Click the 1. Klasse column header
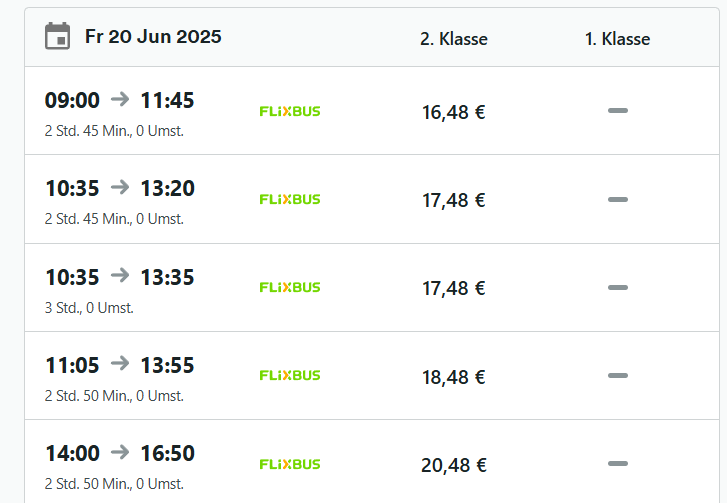Image resolution: width=727 pixels, height=503 pixels. coord(617,39)
